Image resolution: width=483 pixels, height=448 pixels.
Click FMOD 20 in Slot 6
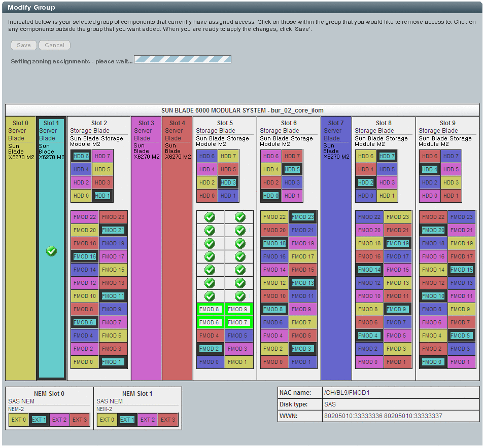tap(274, 230)
